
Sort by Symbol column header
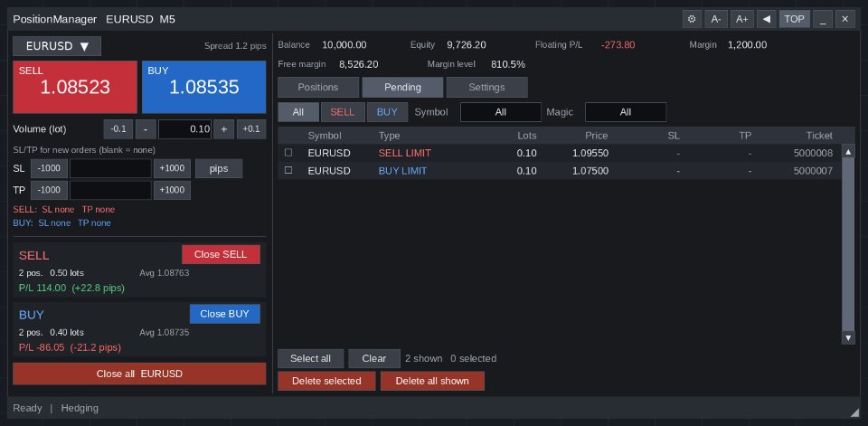point(325,135)
